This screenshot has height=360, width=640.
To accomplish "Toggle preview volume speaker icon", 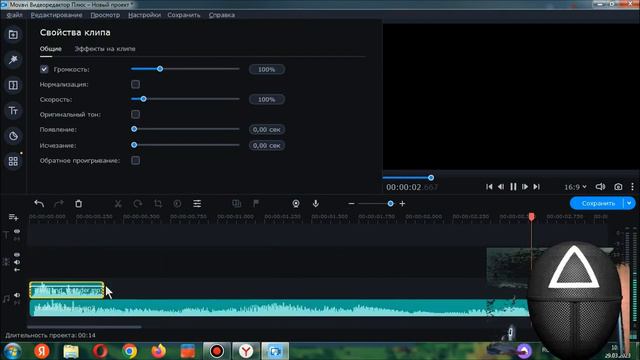I will point(600,187).
